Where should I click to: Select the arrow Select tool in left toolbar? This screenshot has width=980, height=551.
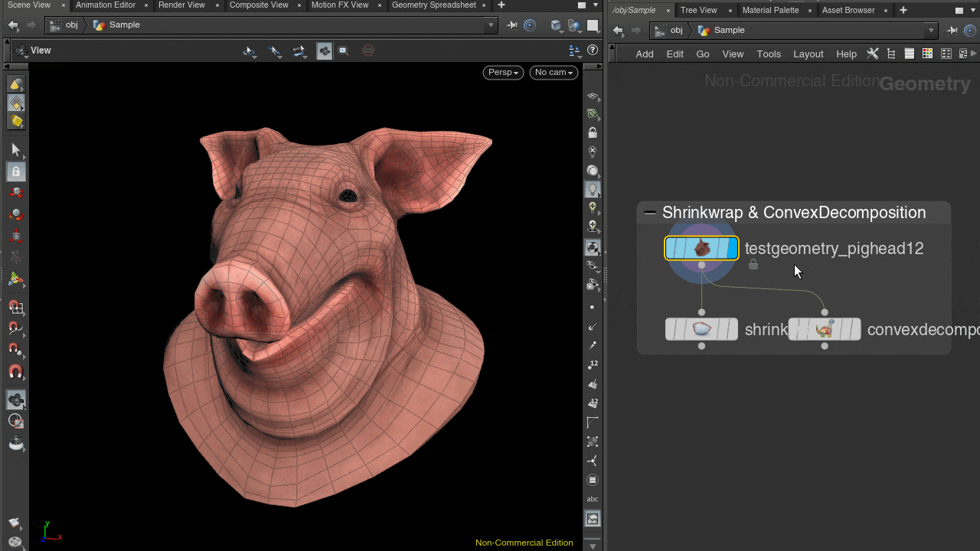[x=15, y=151]
